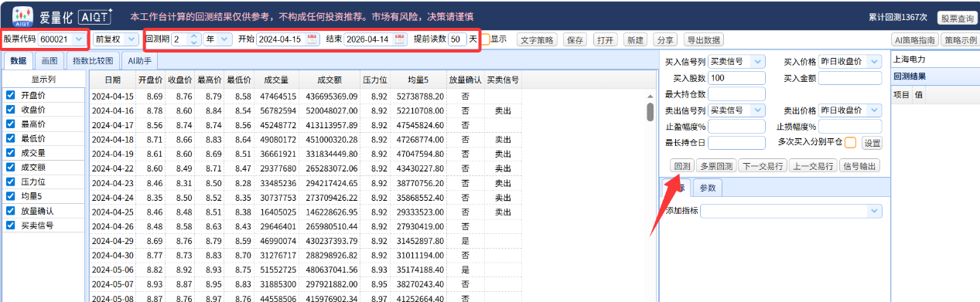Open the calendar picker for 结束 date
This screenshot has width=980, height=302.
coord(399,39)
